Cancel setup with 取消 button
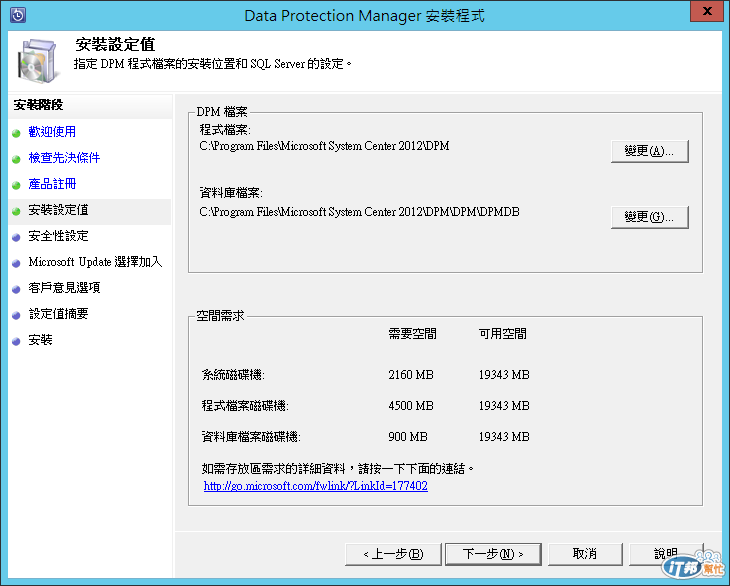Viewport: 730px width, 586px height. click(585, 554)
